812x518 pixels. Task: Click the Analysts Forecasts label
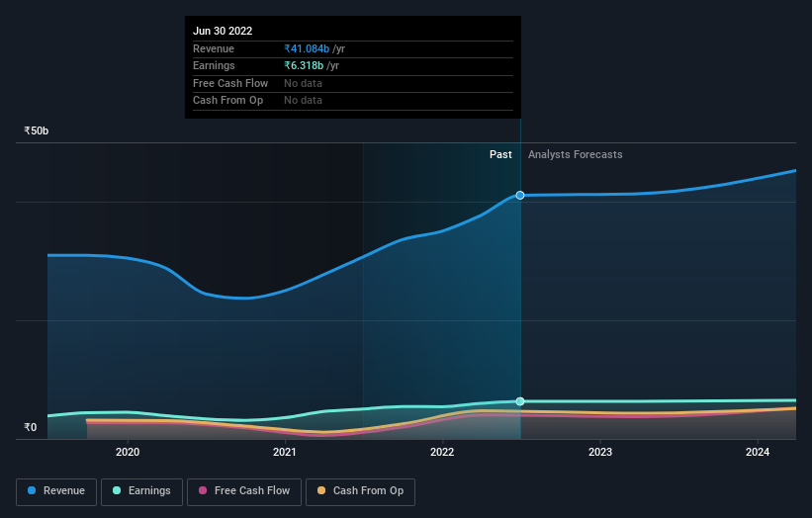576,154
